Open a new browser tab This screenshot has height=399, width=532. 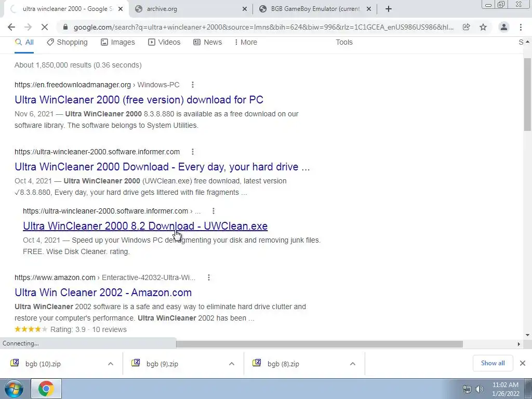click(x=389, y=9)
